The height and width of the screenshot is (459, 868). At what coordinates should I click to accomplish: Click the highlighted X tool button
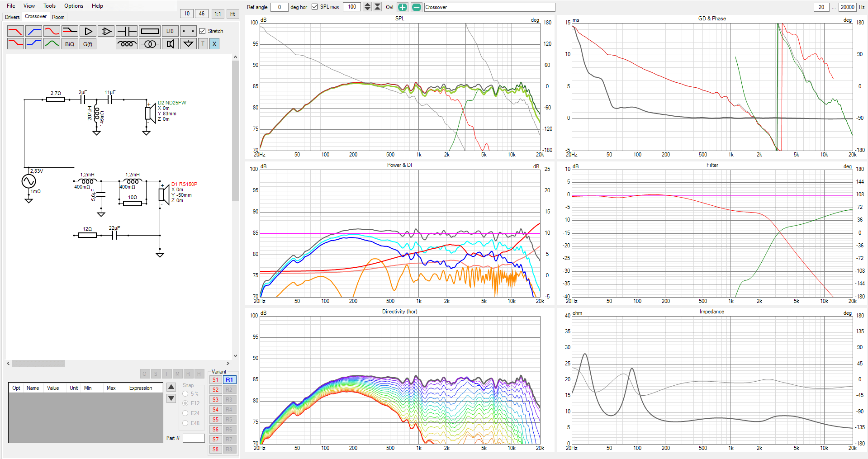tap(214, 44)
